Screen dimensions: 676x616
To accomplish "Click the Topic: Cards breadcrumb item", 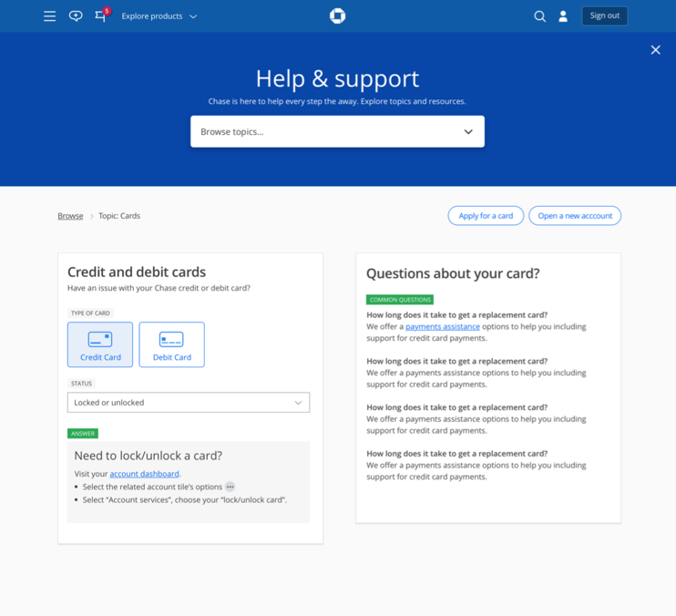I will (119, 216).
